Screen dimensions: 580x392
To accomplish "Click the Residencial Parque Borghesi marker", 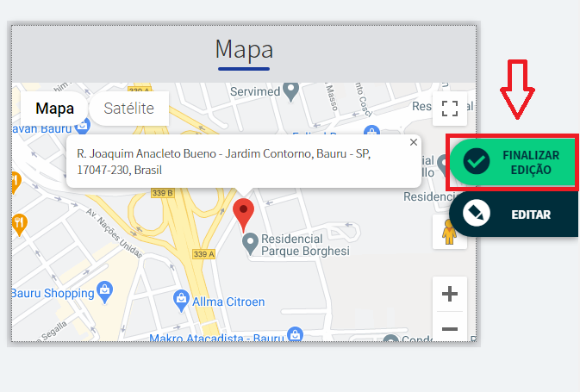I will click(x=250, y=245).
